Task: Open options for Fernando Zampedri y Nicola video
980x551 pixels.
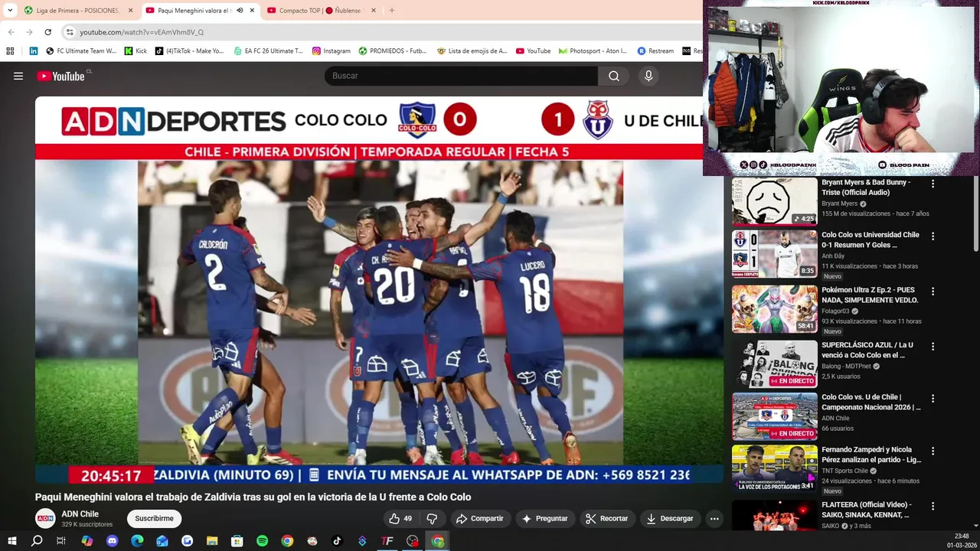Action: coord(933,451)
